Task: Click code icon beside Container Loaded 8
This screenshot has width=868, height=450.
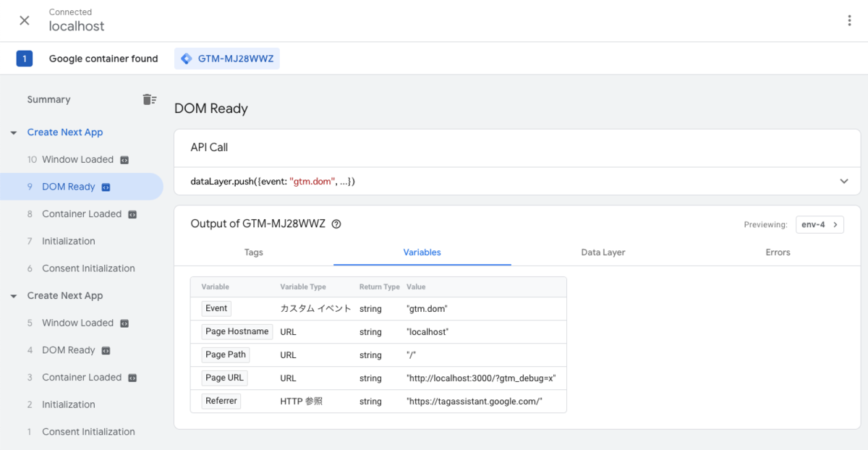Action: pyautogui.click(x=132, y=214)
